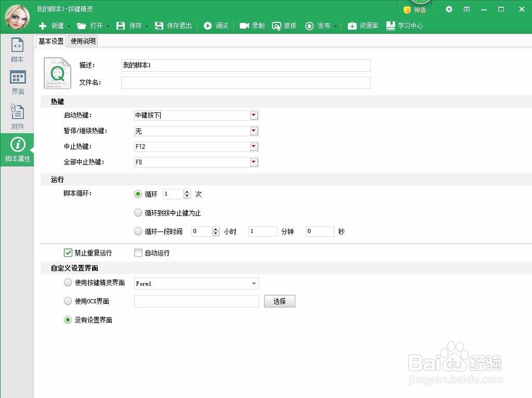Click the 保存退出 icon in toolbar
Viewport: 532px width, 398px height.
coord(159,26)
